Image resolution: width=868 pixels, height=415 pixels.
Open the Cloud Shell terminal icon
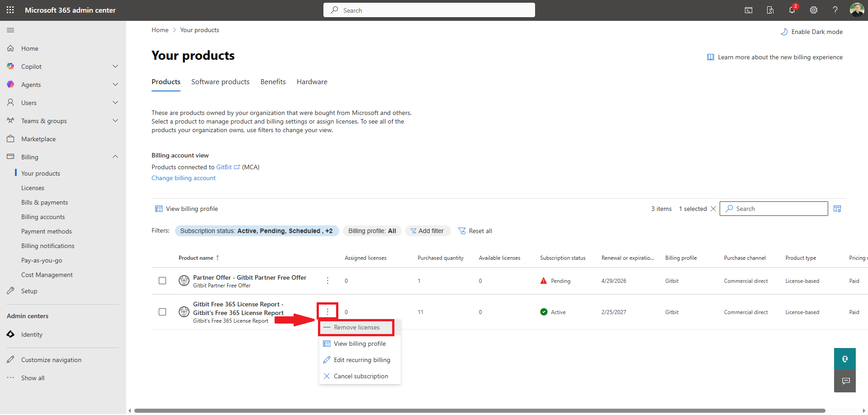click(x=749, y=10)
